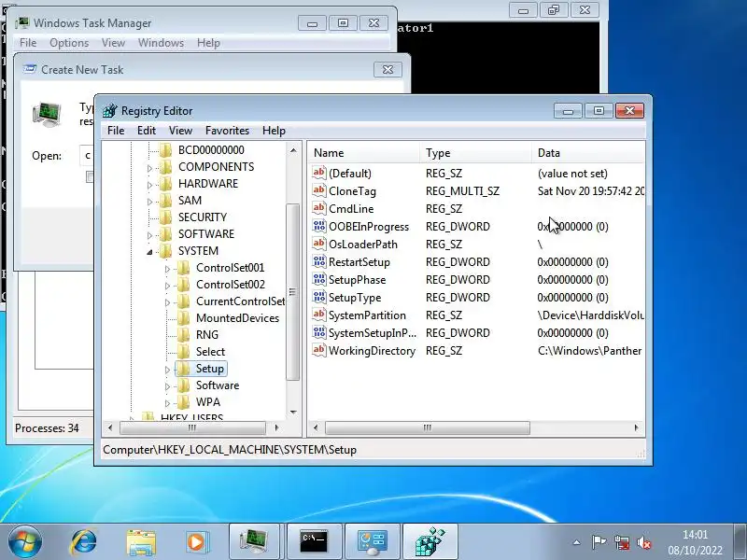Expand the SAM key
Image resolution: width=747 pixels, height=560 pixels.
(x=149, y=202)
